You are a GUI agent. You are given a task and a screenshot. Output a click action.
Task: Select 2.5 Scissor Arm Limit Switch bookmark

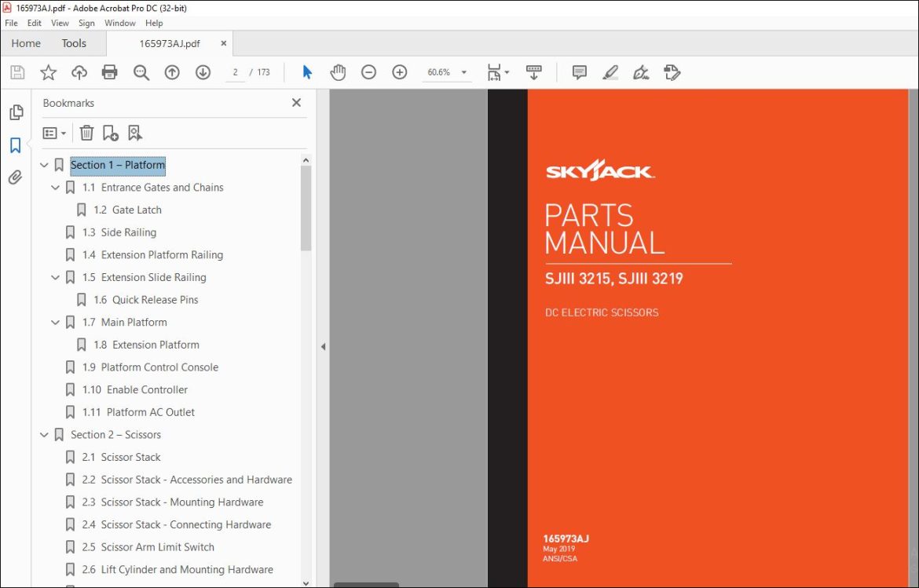[148, 547]
